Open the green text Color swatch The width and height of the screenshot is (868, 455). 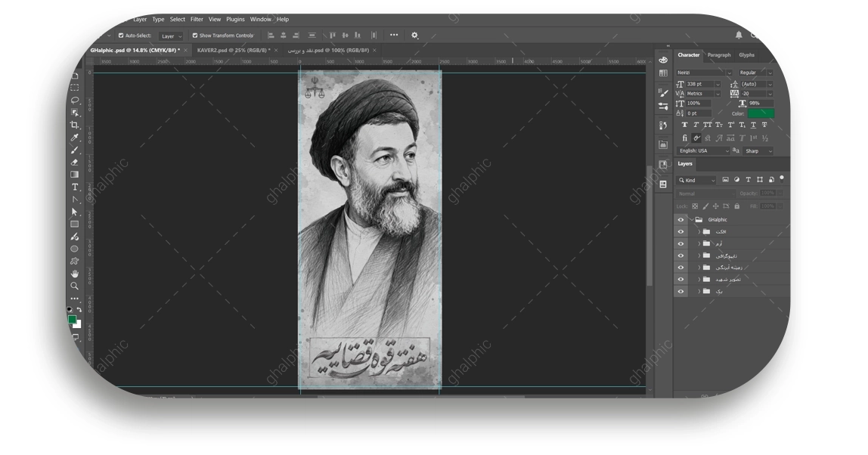(x=761, y=113)
